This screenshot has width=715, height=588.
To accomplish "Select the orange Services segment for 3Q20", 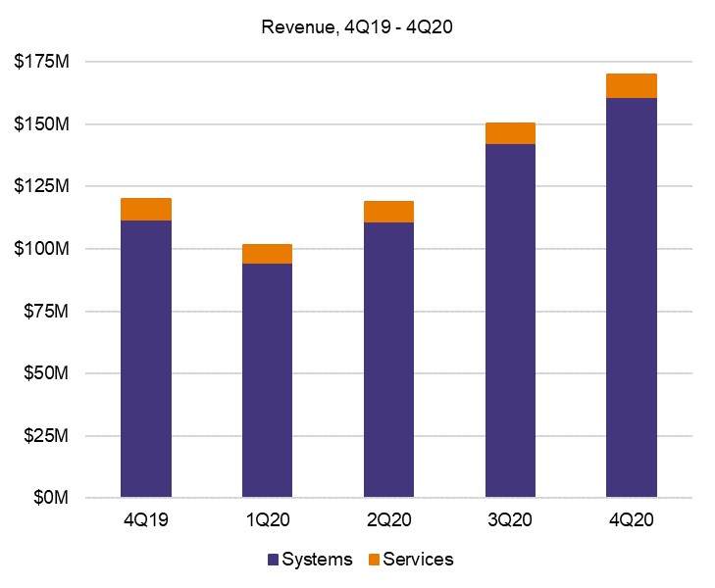I will [x=510, y=133].
